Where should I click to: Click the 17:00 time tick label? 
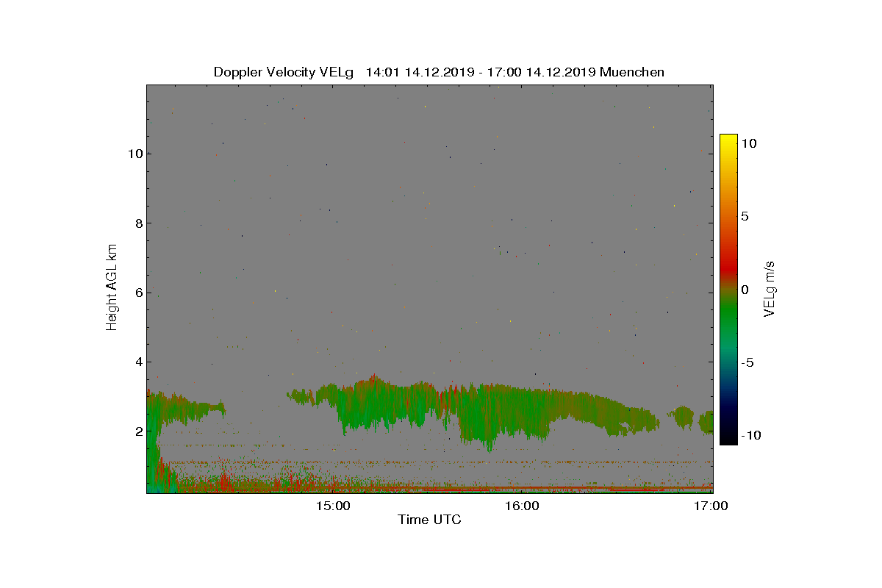pyautogui.click(x=711, y=506)
